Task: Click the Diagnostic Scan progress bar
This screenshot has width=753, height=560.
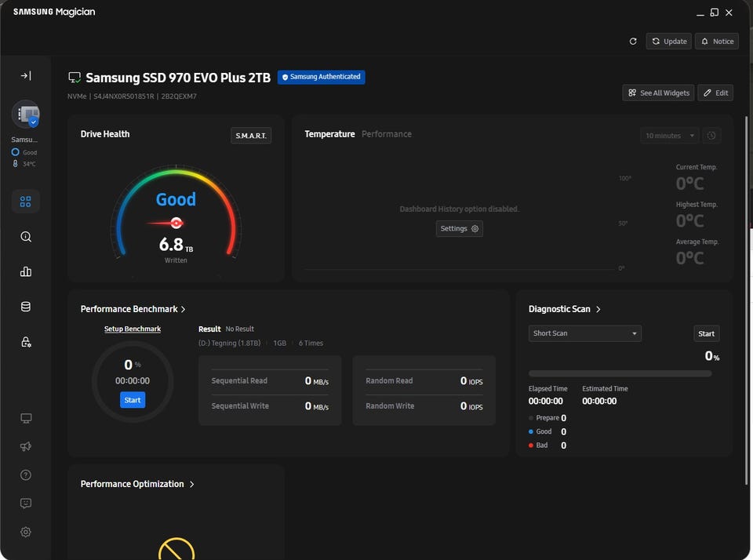Action: (620, 373)
